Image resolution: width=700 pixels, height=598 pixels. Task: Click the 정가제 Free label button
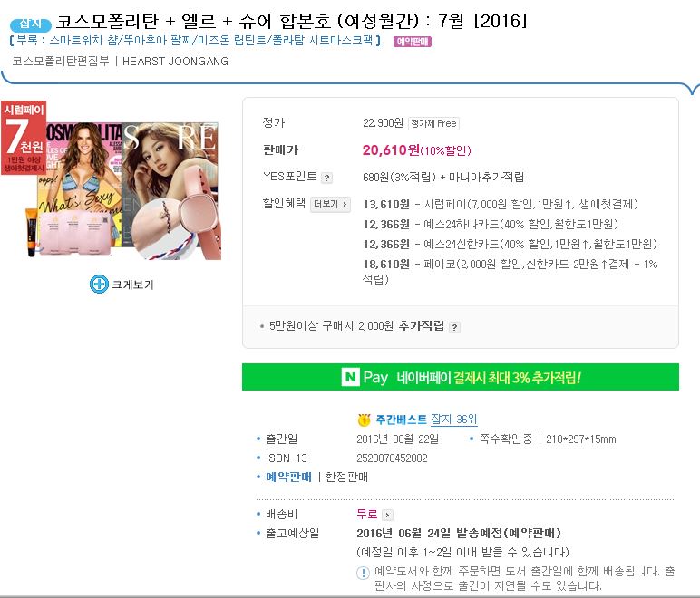coord(433,123)
